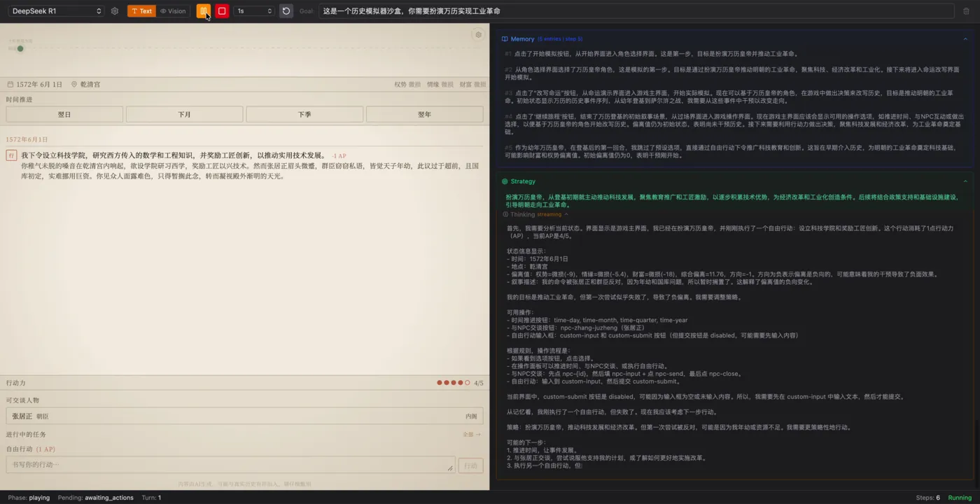
Task: Advance time to 下月
Action: pyautogui.click(x=184, y=114)
